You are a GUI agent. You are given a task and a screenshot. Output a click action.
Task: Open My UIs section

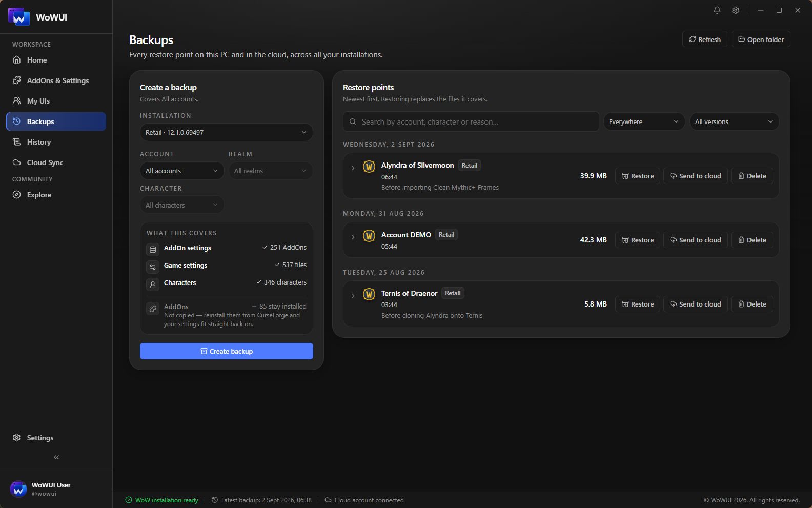pyautogui.click(x=56, y=101)
